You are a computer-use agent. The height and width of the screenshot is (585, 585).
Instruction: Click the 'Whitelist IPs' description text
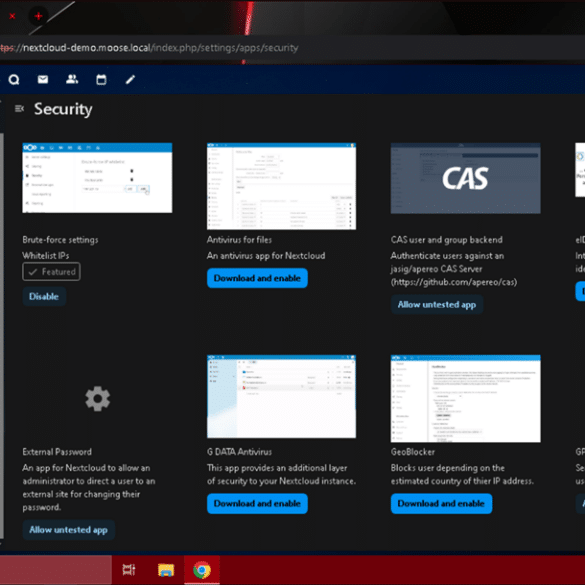coord(46,256)
